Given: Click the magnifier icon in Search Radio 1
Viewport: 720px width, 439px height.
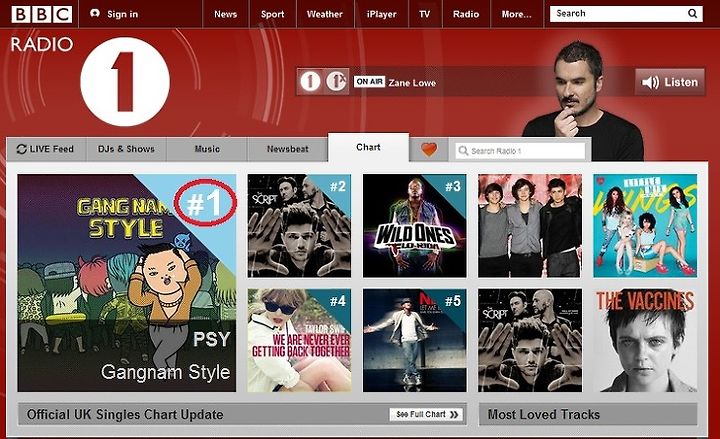Looking at the screenshot, I should point(463,151).
